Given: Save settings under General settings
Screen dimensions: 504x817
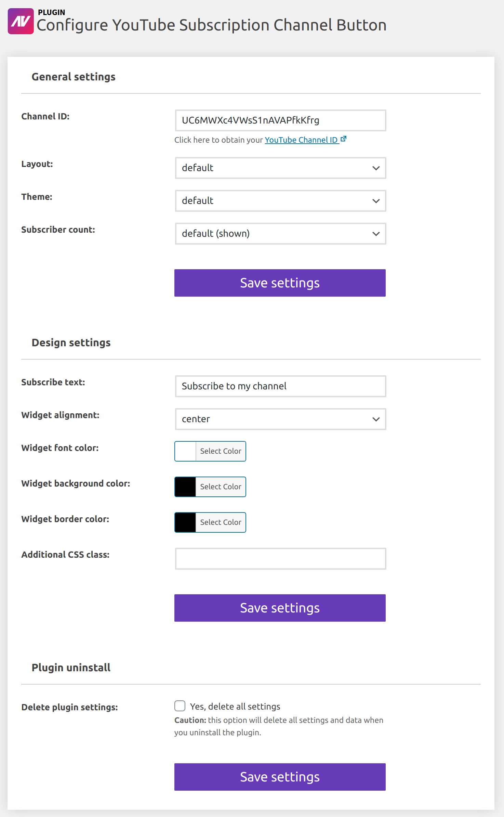Looking at the screenshot, I should pos(280,283).
